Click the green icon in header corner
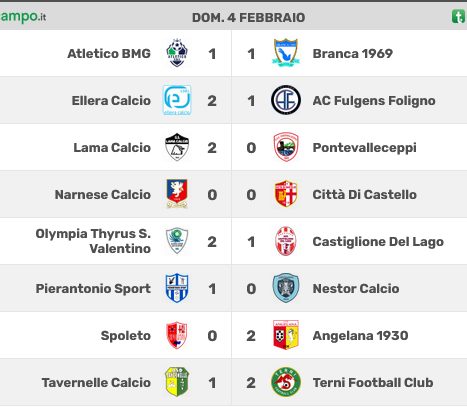Image resolution: width=467 pixels, height=411 pixels. [x=459, y=17]
